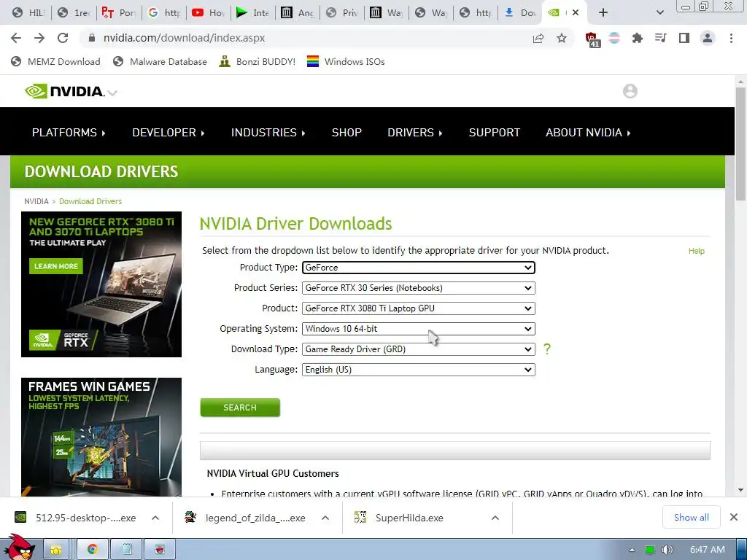Open the DRIVERS menu
Viewport: 747px width, 560px height.
(415, 133)
